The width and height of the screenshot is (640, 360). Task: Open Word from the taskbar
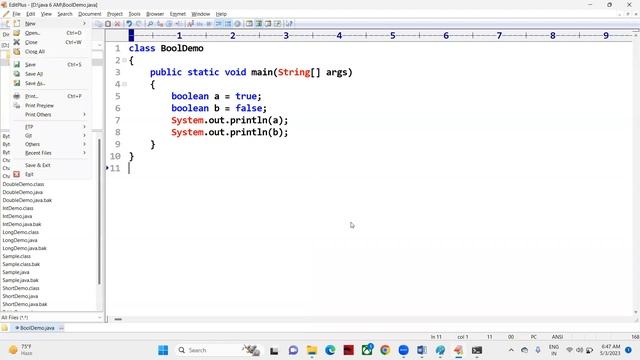click(422, 350)
